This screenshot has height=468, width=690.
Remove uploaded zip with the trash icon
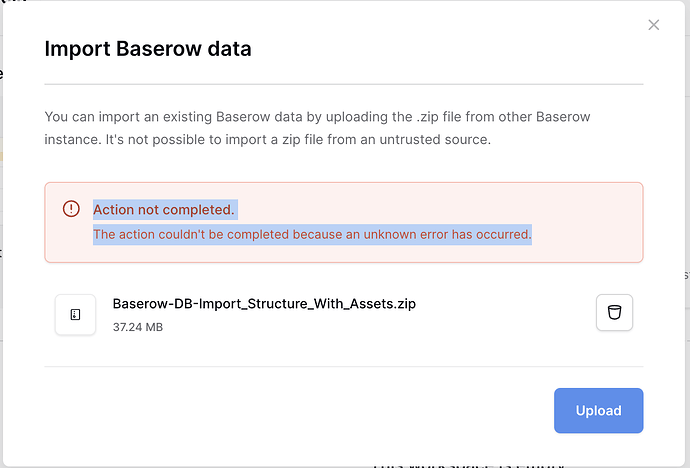click(614, 312)
